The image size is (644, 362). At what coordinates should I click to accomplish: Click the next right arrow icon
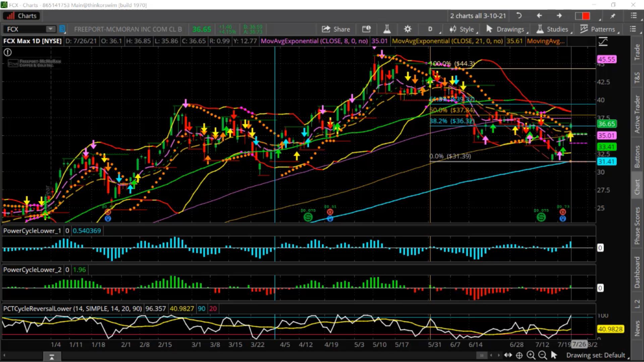[559, 16]
